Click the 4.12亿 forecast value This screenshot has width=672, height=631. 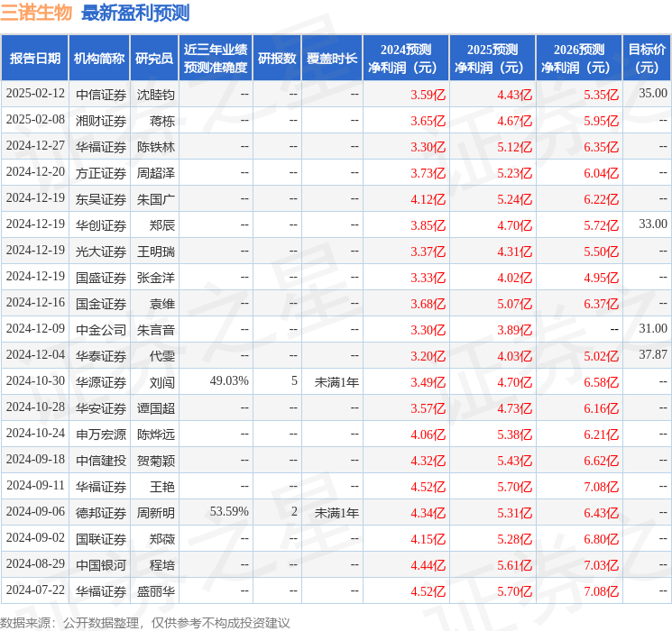point(428,199)
